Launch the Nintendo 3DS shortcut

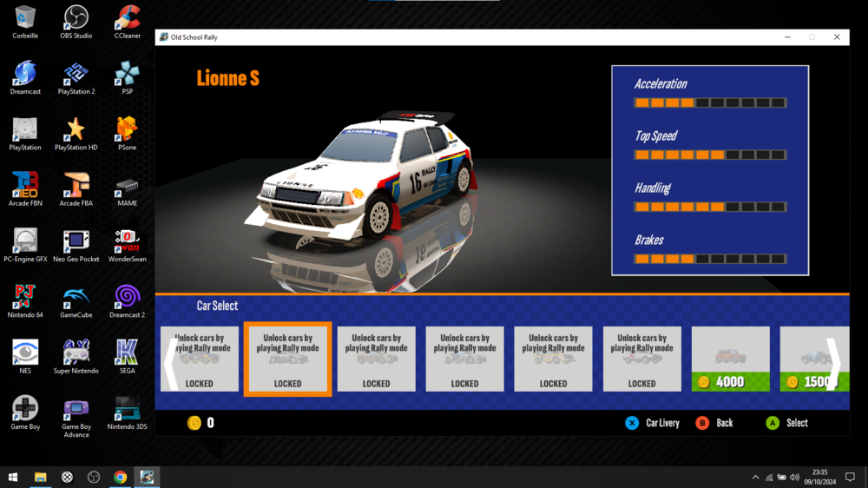click(x=127, y=412)
